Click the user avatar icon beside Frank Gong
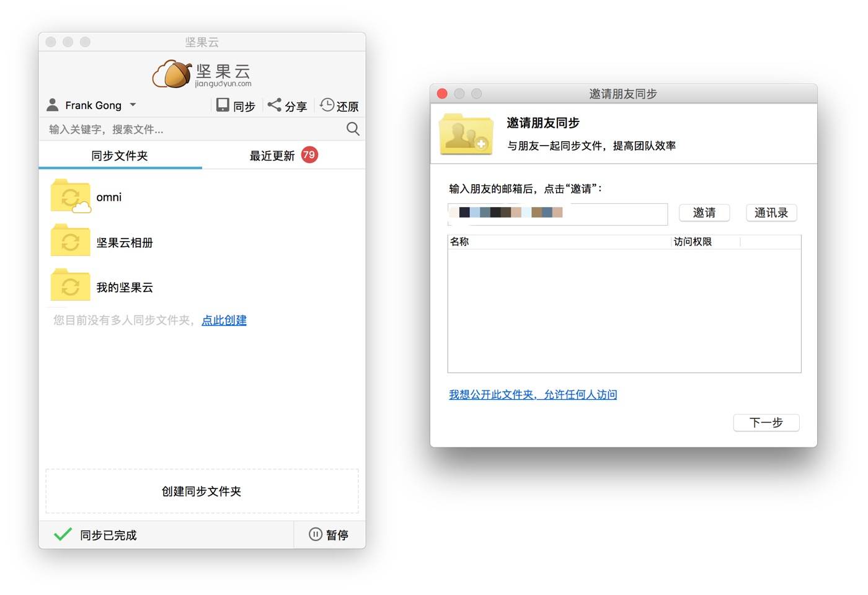 tap(53, 105)
